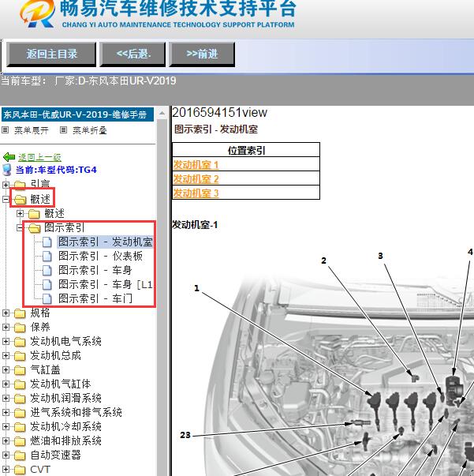Image resolution: width=474 pixels, height=476 pixels.
Task: Click the 发动机总成 folder icon
Action: click(x=20, y=356)
